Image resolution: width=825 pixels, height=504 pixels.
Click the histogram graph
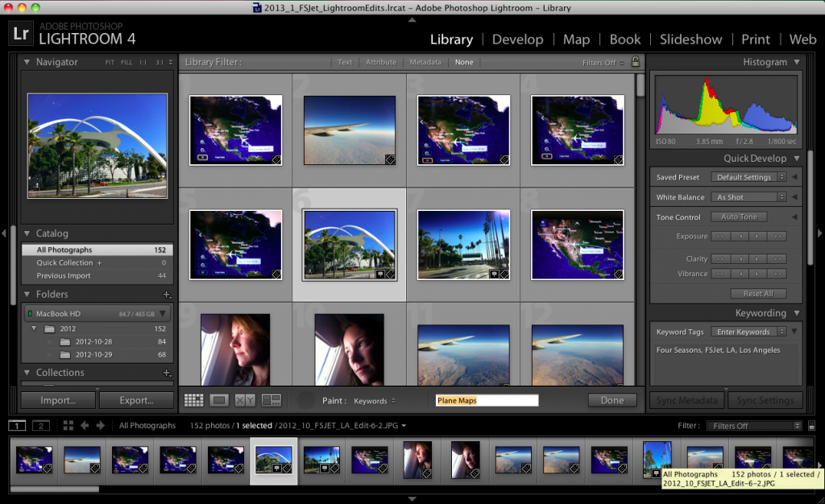click(x=726, y=105)
